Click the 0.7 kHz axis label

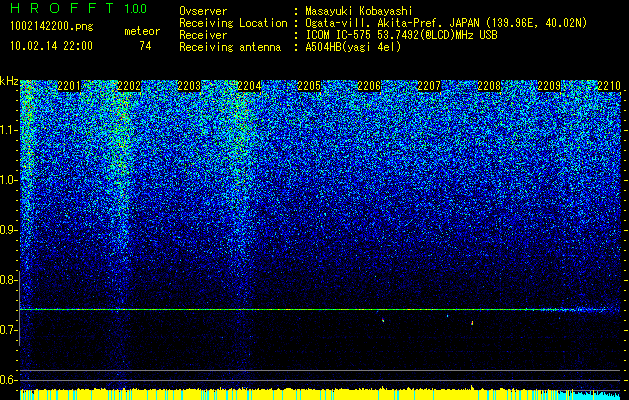tap(9, 330)
